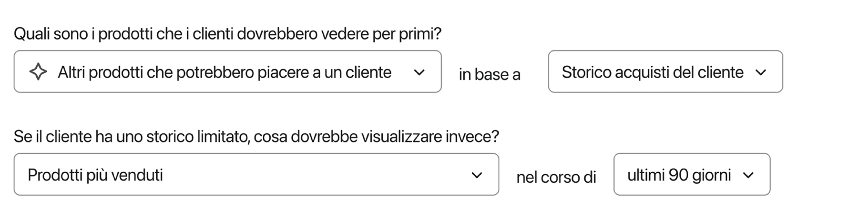Click chevron beside 'Altri prodotti che potrebbero piacere'
868x218 pixels.
coord(419,72)
